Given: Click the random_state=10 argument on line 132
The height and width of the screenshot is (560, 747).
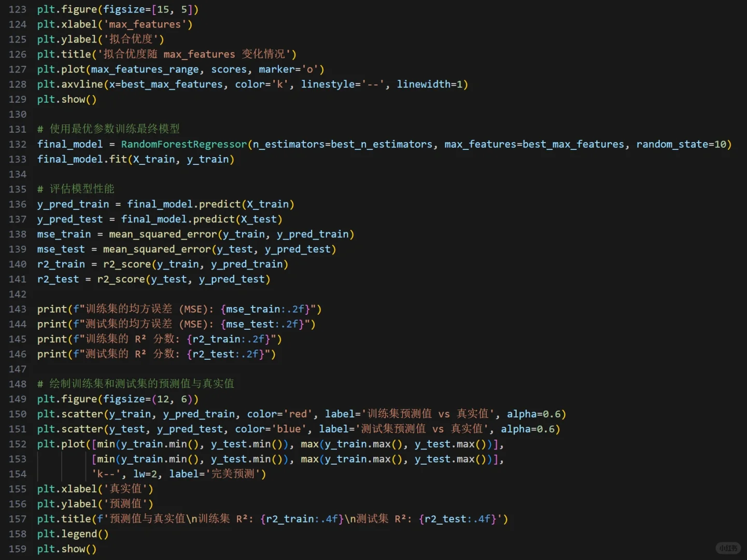Looking at the screenshot, I should [x=683, y=144].
